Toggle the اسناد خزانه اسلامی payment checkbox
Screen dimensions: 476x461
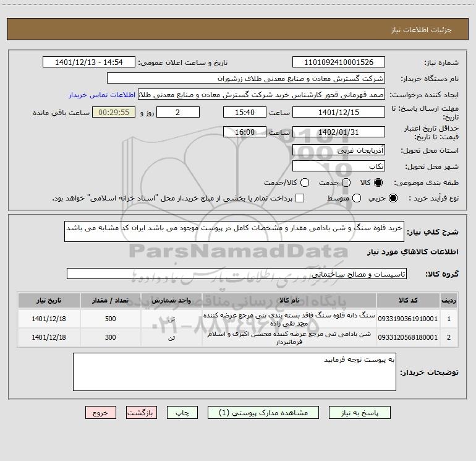(300, 198)
